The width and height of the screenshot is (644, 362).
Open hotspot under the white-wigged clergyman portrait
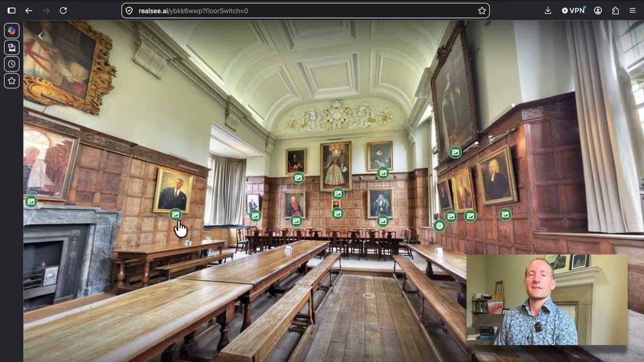505,215
